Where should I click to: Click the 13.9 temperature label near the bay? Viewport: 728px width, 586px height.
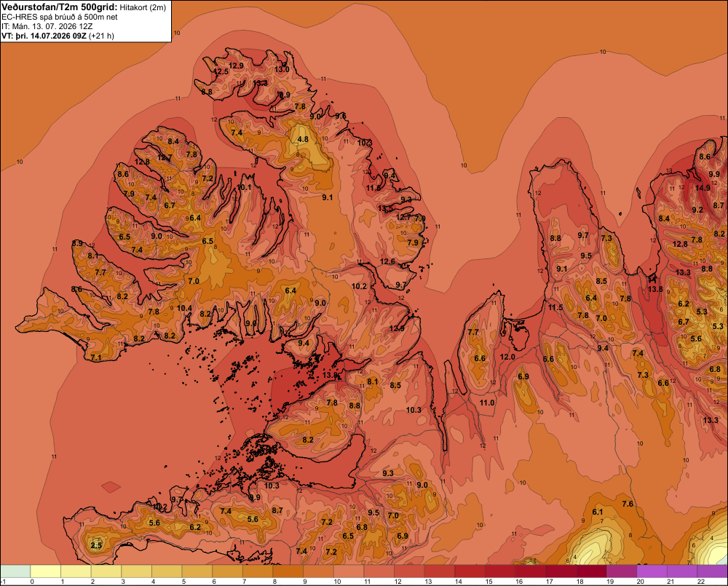330,375
